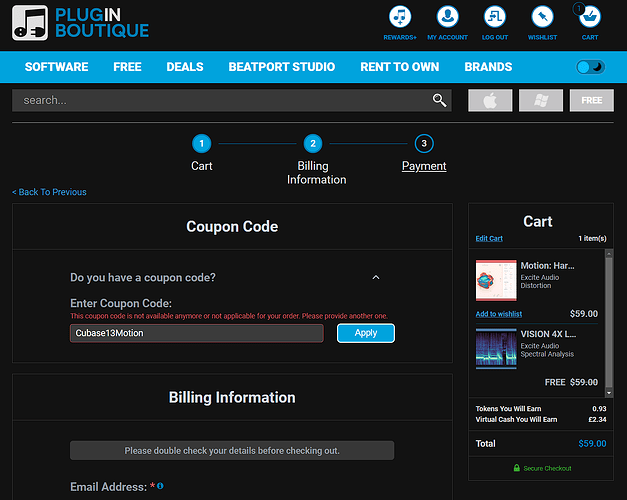Filter by Windows icon

tap(541, 100)
